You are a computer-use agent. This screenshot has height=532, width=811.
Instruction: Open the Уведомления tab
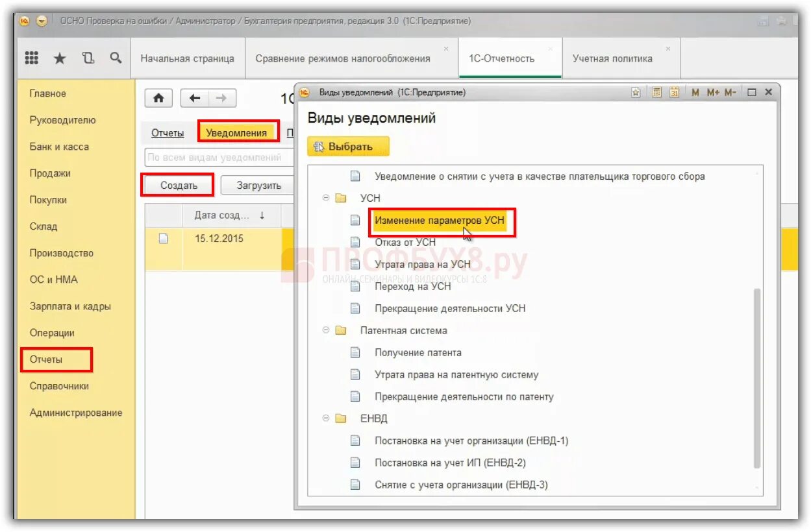click(x=236, y=133)
